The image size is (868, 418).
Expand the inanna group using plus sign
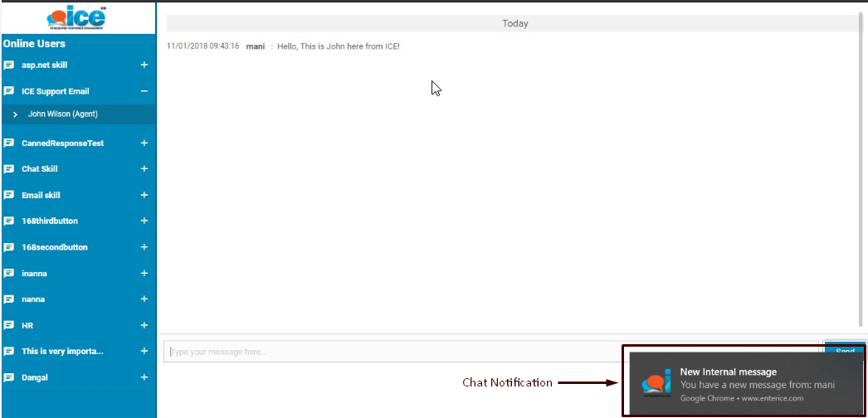pos(144,273)
